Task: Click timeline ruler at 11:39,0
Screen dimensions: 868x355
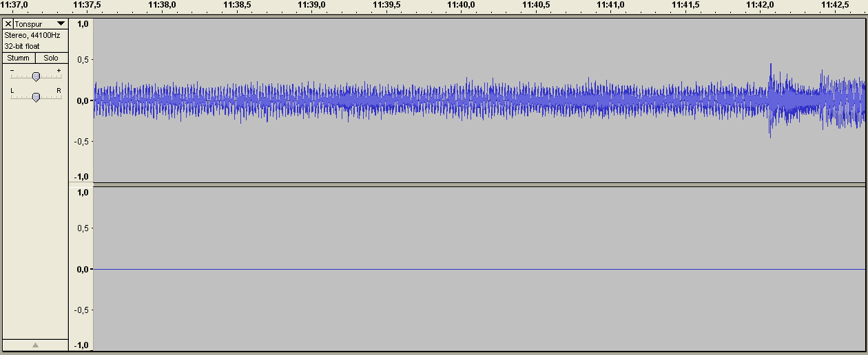Action: click(x=311, y=5)
